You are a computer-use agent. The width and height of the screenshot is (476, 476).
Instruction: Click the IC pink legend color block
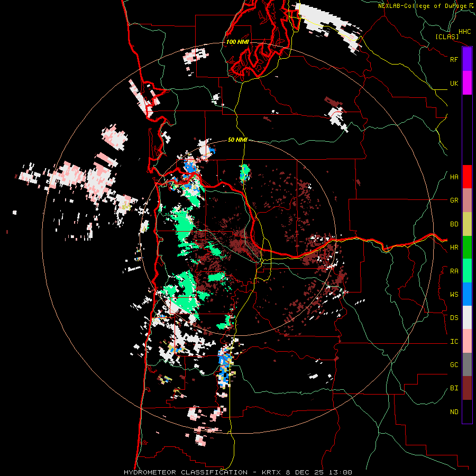pyautogui.click(x=467, y=341)
